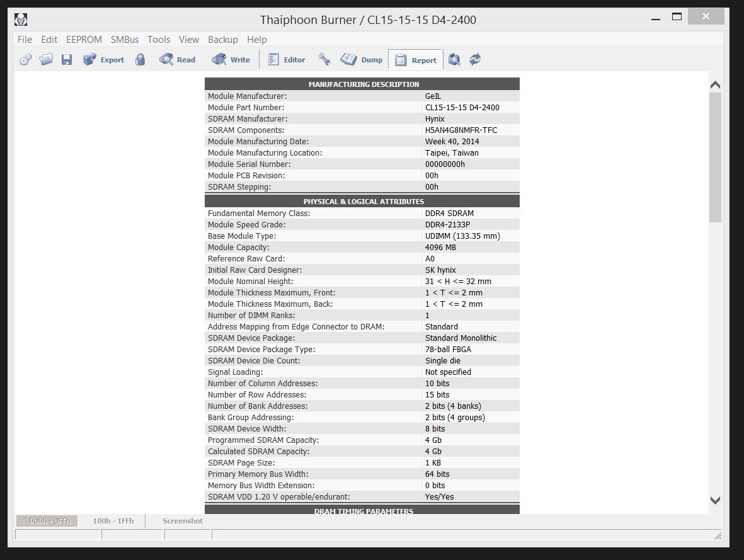Viewport: 744px width, 560px height.
Task: Open the Editor from the toolbar
Action: point(287,60)
